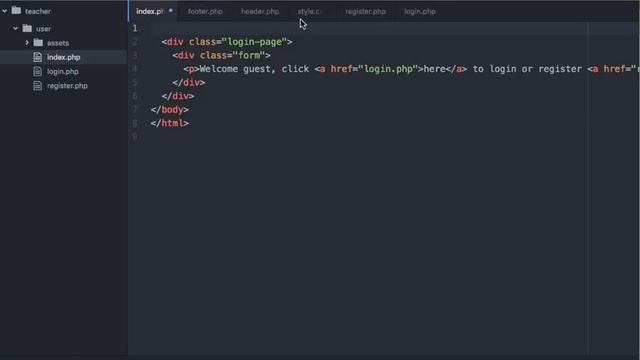The width and height of the screenshot is (640, 360).
Task: Click "Welcome guest, click" text in code
Action: pos(254,69)
